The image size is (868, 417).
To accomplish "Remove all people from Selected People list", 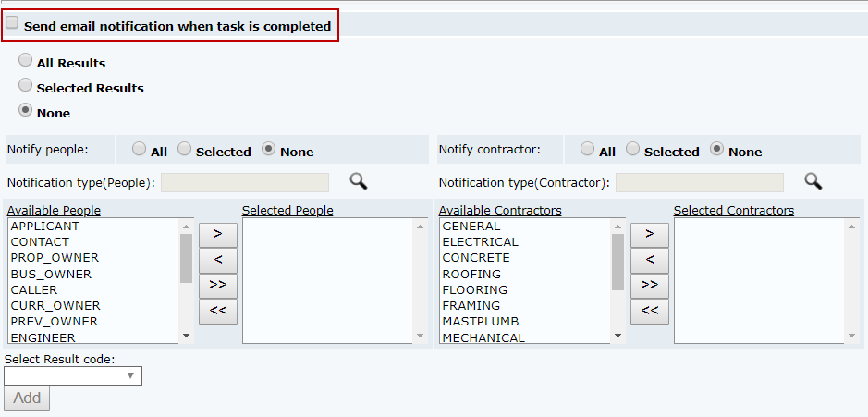I will [x=218, y=311].
